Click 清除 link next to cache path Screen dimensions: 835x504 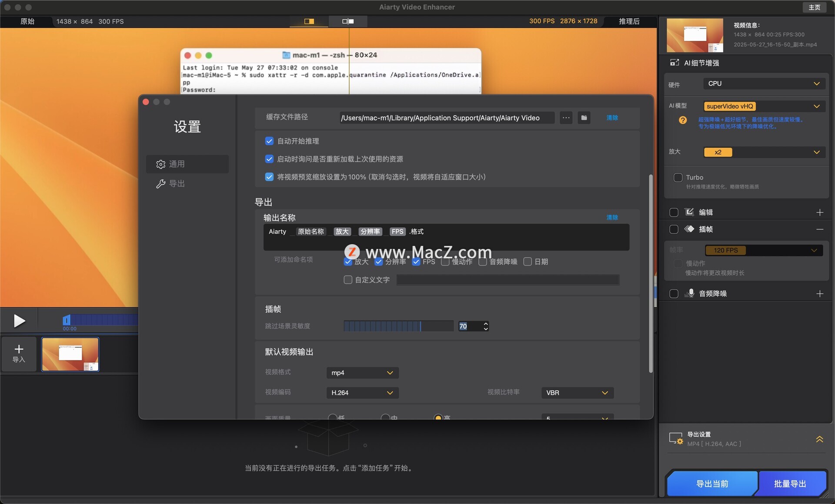click(612, 118)
